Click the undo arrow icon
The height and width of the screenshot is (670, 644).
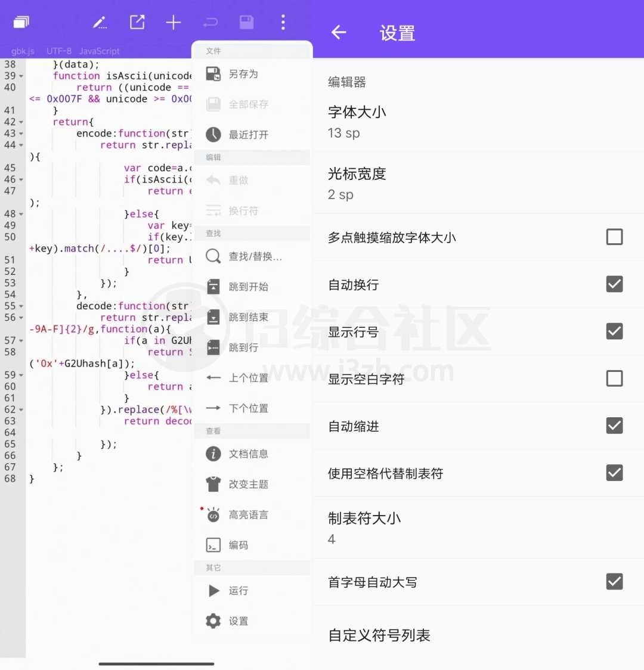click(210, 22)
